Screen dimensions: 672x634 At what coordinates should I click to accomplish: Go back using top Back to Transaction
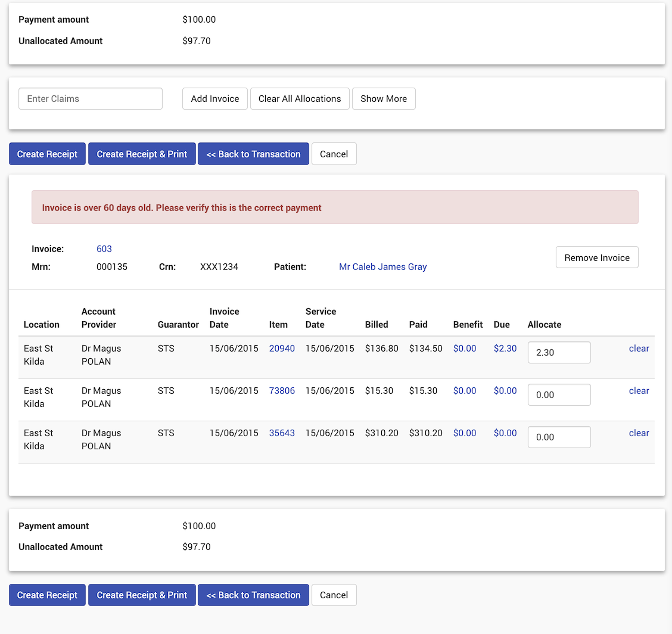coord(253,154)
